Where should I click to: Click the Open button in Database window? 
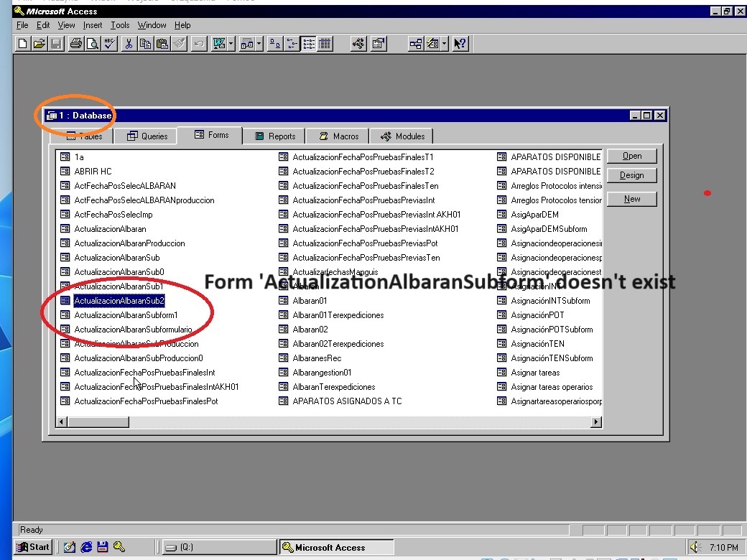[631, 157]
